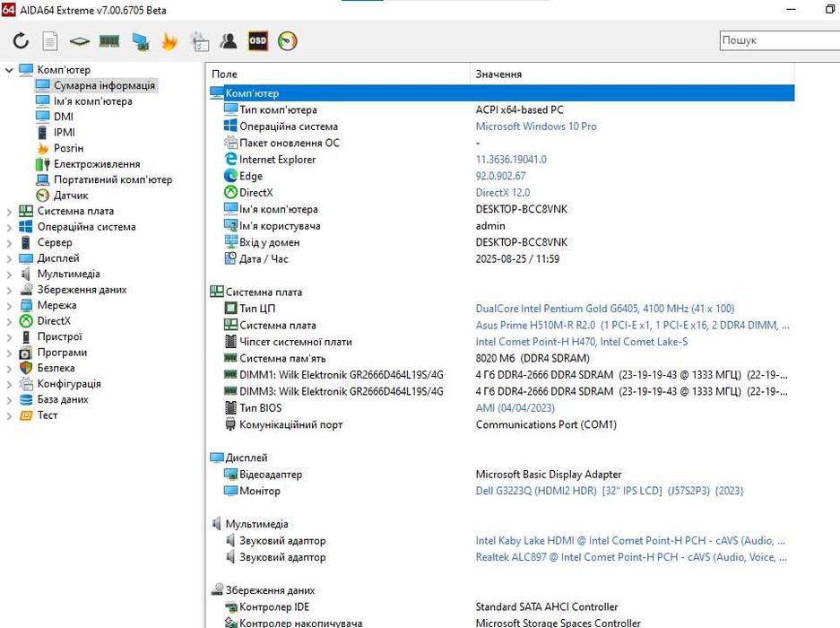The height and width of the screenshot is (628, 840).
Task: Open the gauge benchmark toolbar icon
Action: coord(288,40)
